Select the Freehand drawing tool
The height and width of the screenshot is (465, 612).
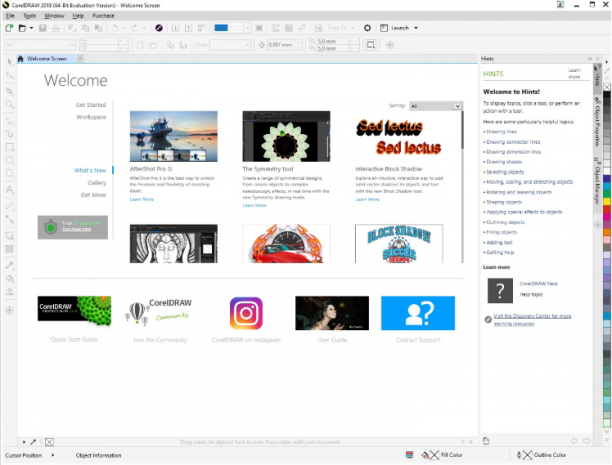click(10, 121)
